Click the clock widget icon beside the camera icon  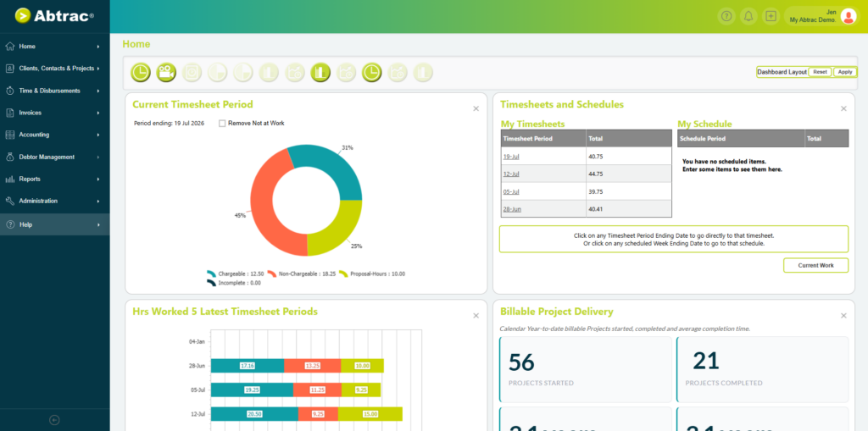coord(141,73)
